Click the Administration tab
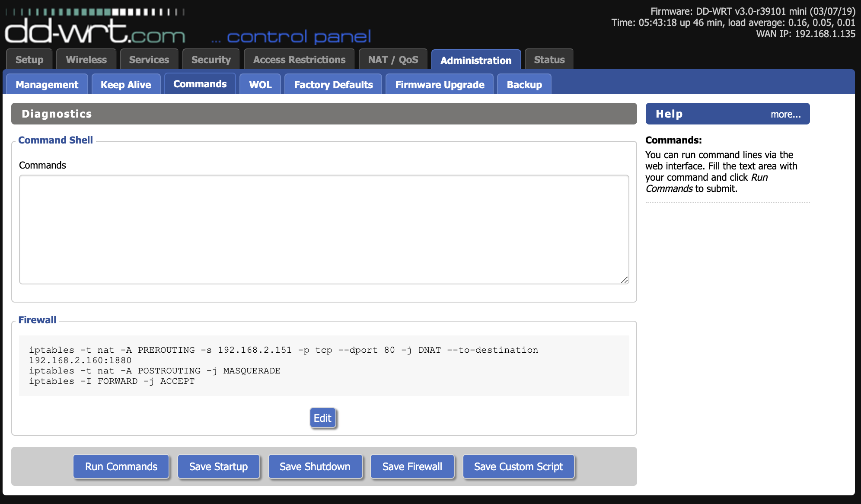This screenshot has width=861, height=504. coord(476,60)
